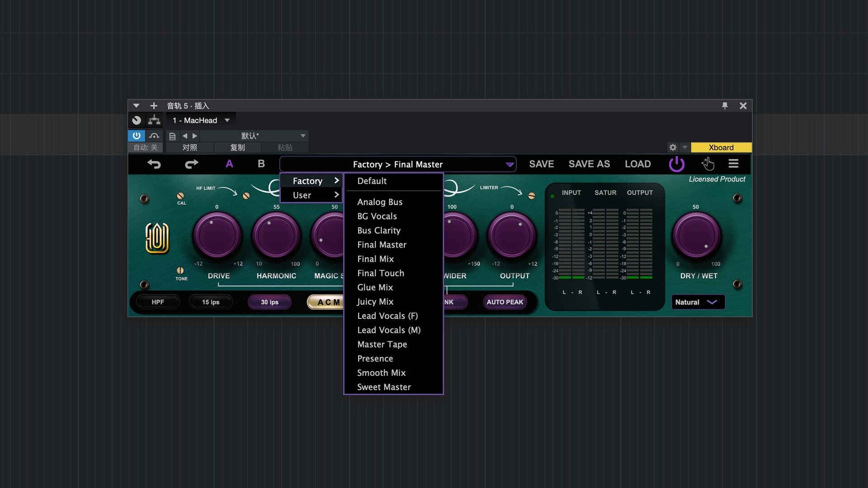Open the Natural mode dropdown
The height and width of the screenshot is (488, 868).
click(x=698, y=302)
